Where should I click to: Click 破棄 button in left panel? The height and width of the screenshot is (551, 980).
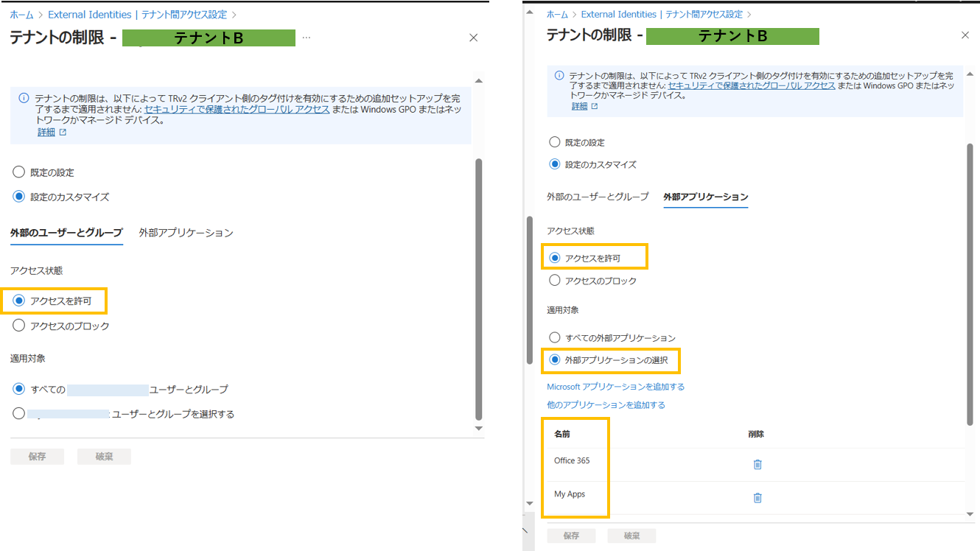click(x=104, y=457)
